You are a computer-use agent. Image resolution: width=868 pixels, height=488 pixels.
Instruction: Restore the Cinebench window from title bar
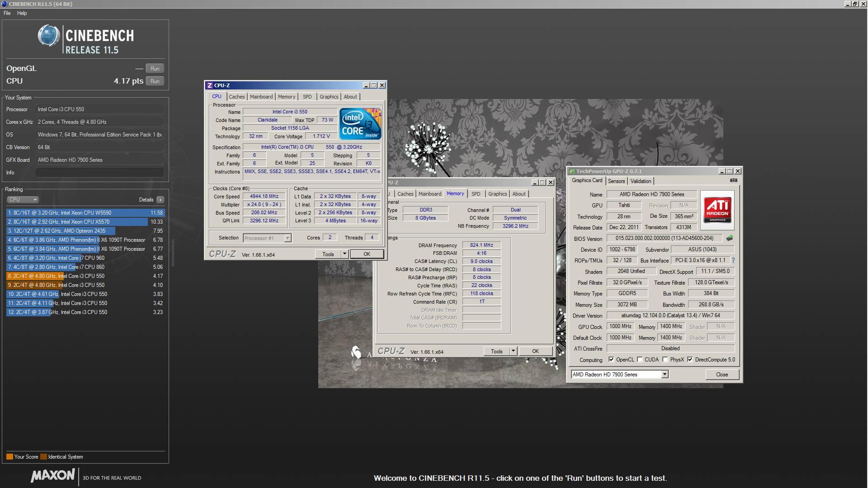[855, 4]
